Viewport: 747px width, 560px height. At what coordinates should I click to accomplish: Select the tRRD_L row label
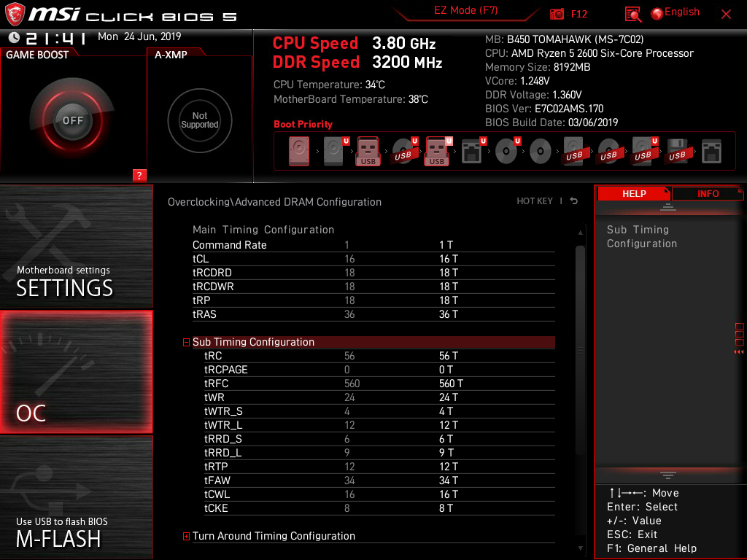[223, 452]
